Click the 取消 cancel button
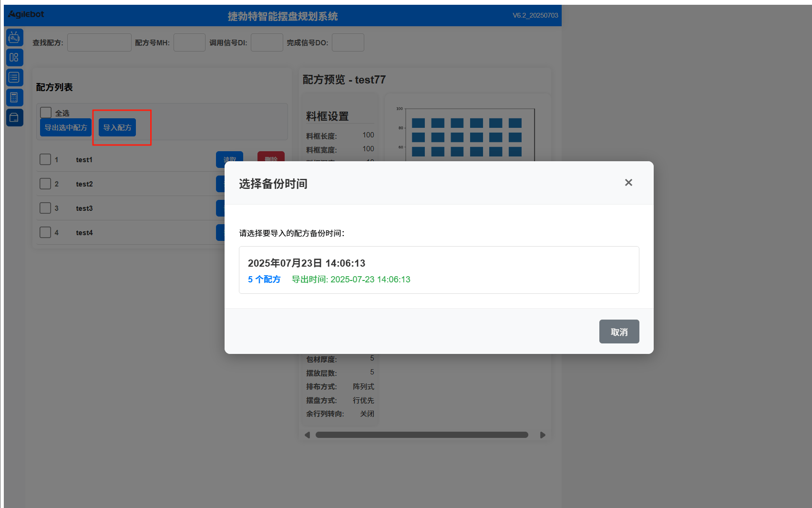The width and height of the screenshot is (812, 508). (x=619, y=332)
